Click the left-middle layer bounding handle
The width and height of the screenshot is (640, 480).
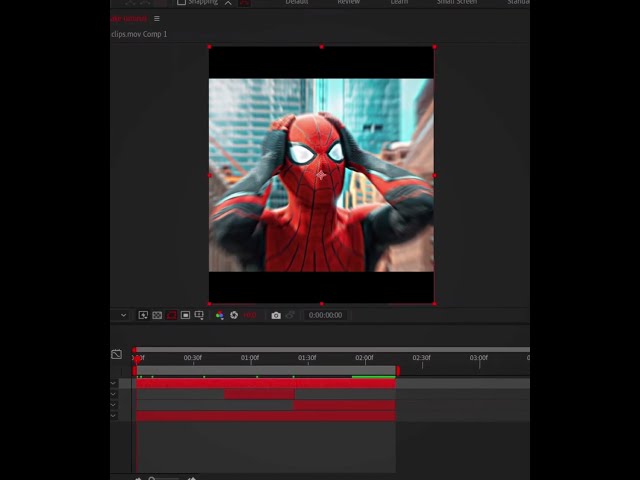(x=210, y=176)
